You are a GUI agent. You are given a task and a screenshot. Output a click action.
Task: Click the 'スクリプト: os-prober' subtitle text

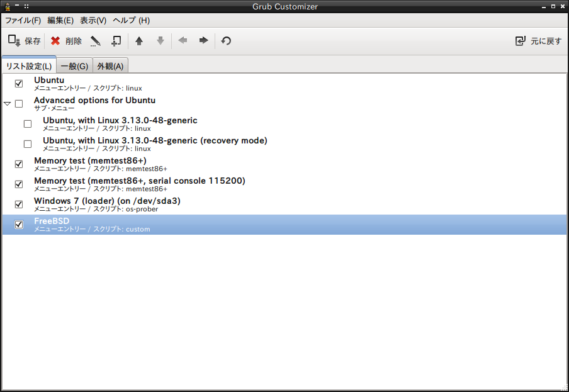(x=125, y=209)
